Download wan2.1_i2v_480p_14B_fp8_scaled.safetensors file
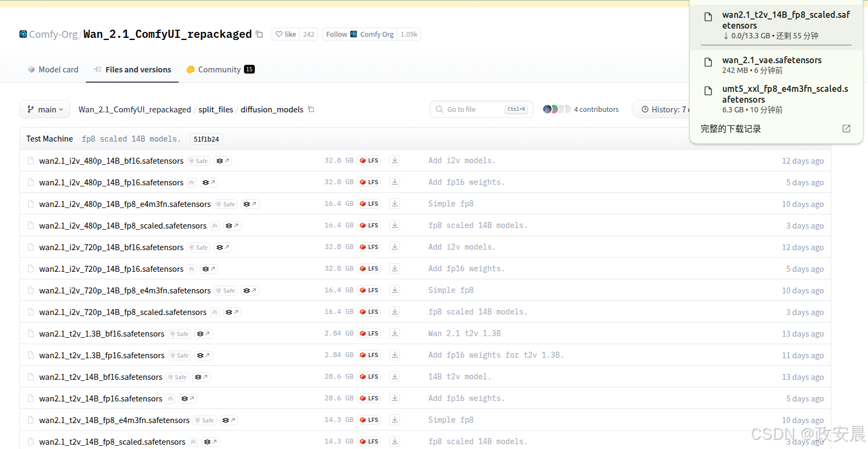Image resolution: width=868 pixels, height=449 pixels. [395, 225]
